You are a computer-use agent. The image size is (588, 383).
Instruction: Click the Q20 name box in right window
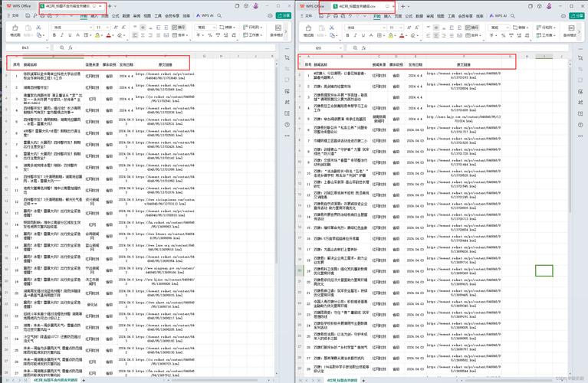click(x=321, y=48)
